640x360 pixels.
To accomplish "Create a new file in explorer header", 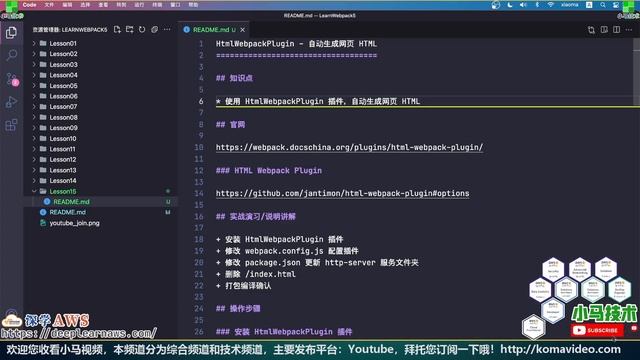I will pyautogui.click(x=117, y=29).
